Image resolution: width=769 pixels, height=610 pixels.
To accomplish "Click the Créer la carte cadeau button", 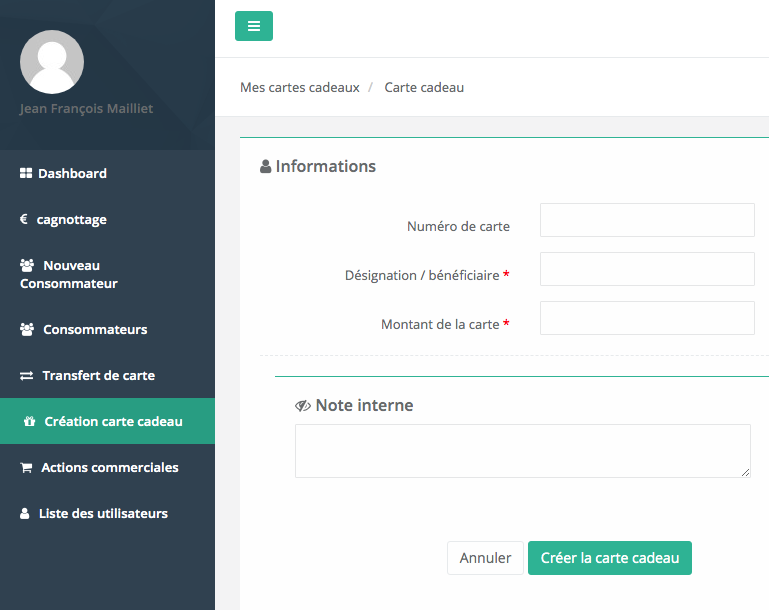I will (x=610, y=558).
